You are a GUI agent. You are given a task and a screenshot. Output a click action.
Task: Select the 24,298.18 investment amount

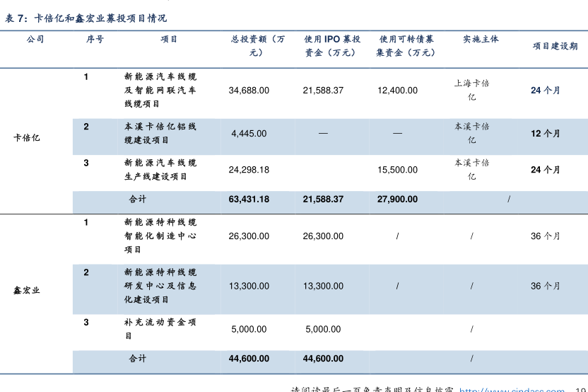(x=249, y=170)
